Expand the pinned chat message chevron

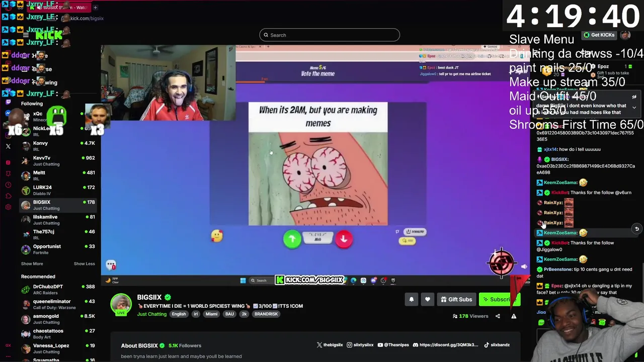tap(634, 107)
